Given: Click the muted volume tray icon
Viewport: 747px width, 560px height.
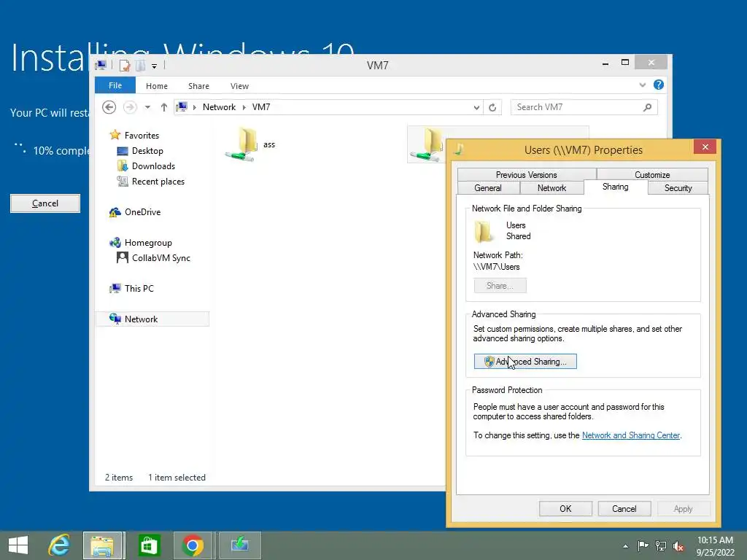Looking at the screenshot, I should pos(678,545).
